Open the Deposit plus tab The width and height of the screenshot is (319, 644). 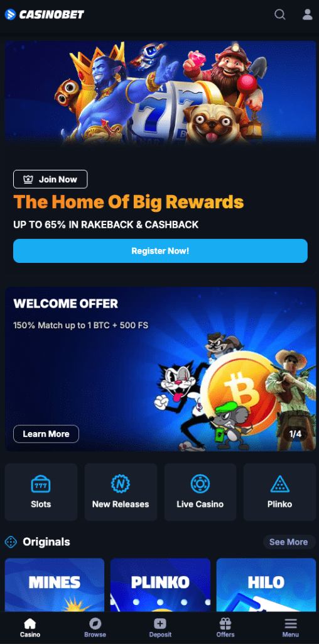coord(160,628)
